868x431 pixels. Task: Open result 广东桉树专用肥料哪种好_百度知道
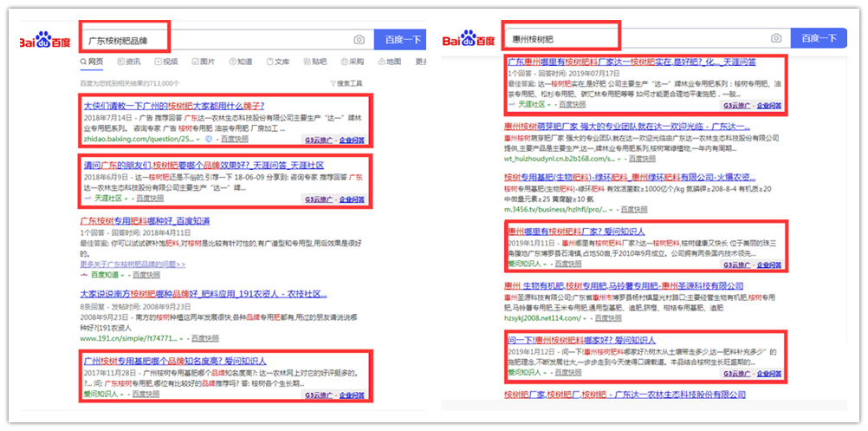pos(145,220)
